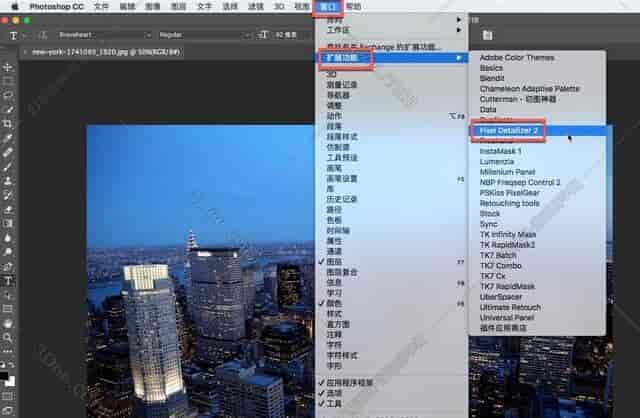This screenshot has width=640, height=418.
Task: Switch to the Horizontal Type tool
Action: tap(8, 282)
